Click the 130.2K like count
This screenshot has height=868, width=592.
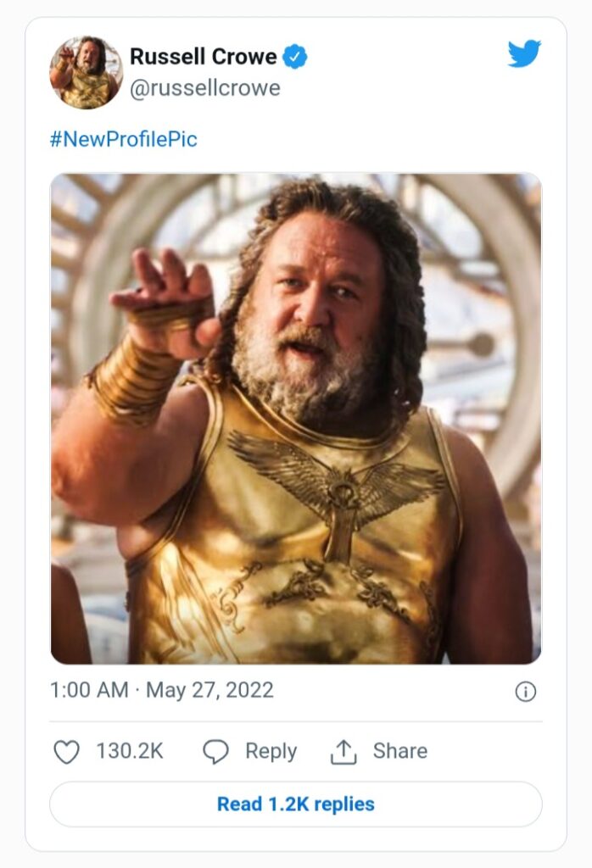[x=130, y=751]
